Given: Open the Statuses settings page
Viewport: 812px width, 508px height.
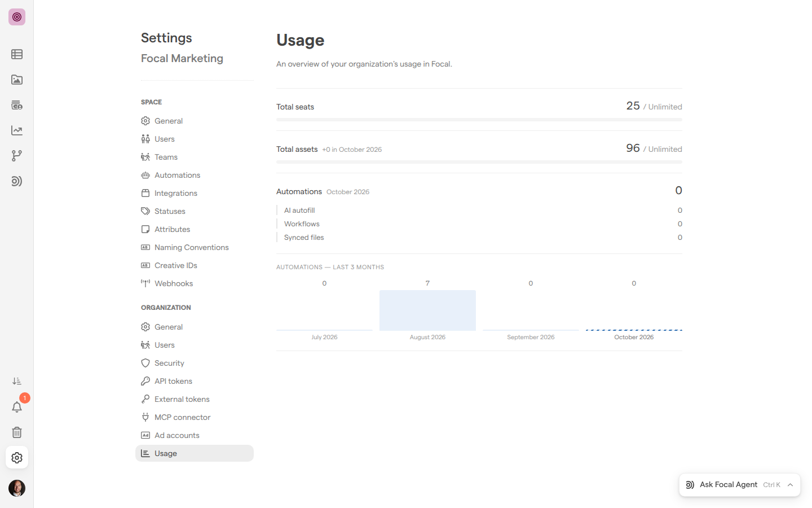Looking at the screenshot, I should tap(195, 211).
